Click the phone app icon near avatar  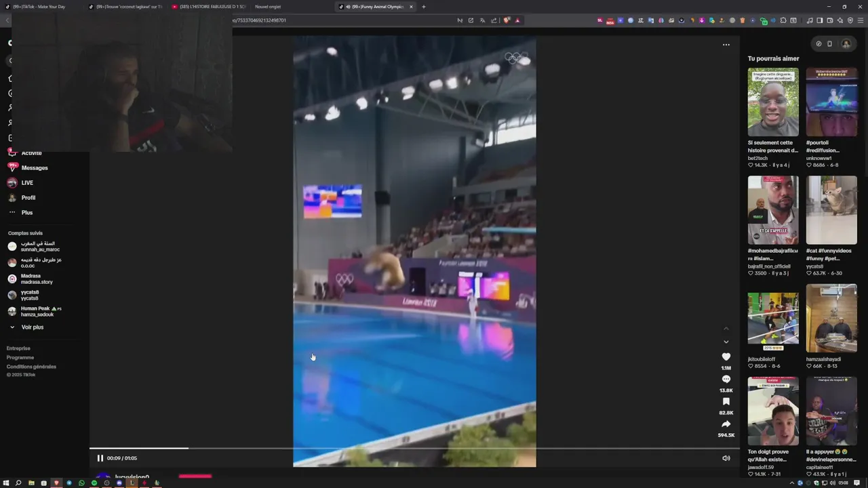coord(829,44)
